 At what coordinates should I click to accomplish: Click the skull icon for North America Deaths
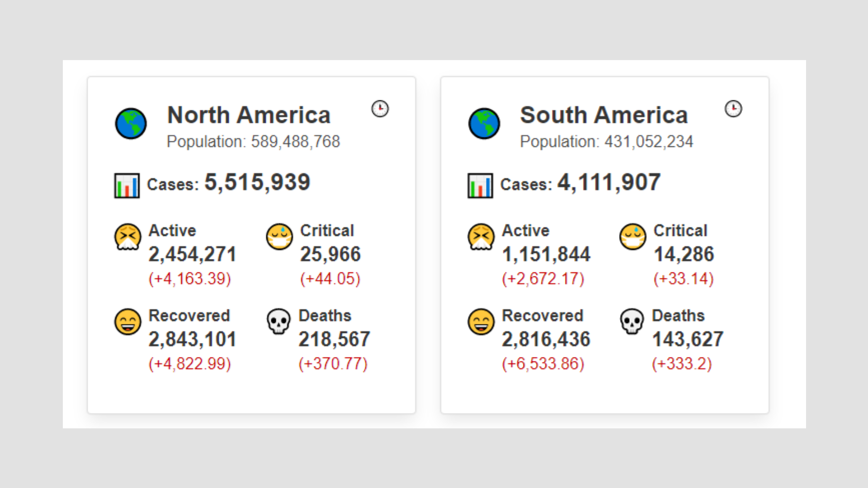point(278,322)
